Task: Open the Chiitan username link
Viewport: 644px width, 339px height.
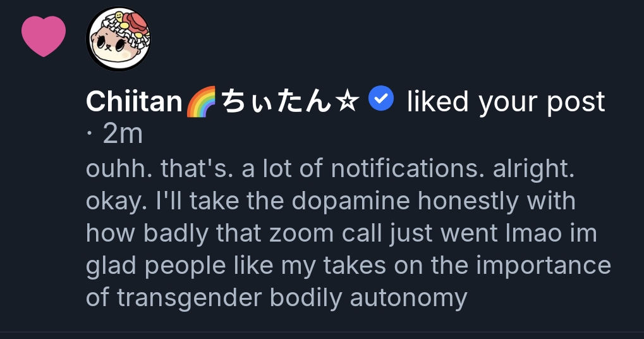Action: (134, 101)
